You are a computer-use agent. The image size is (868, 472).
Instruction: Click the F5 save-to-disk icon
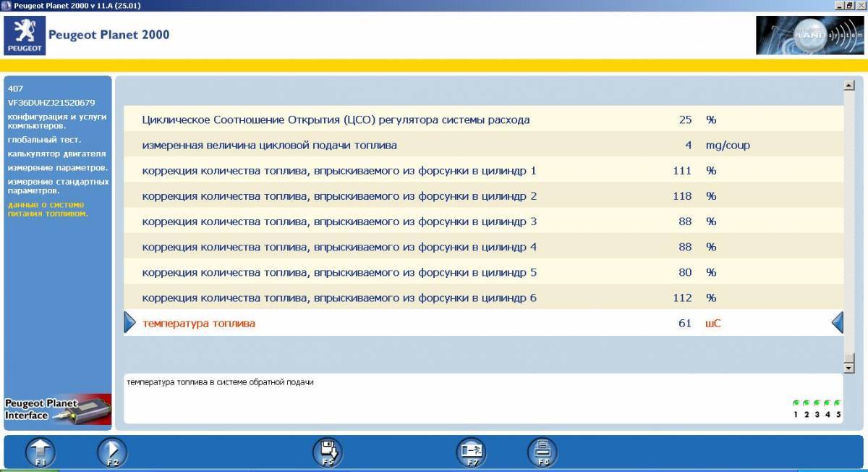click(x=327, y=452)
